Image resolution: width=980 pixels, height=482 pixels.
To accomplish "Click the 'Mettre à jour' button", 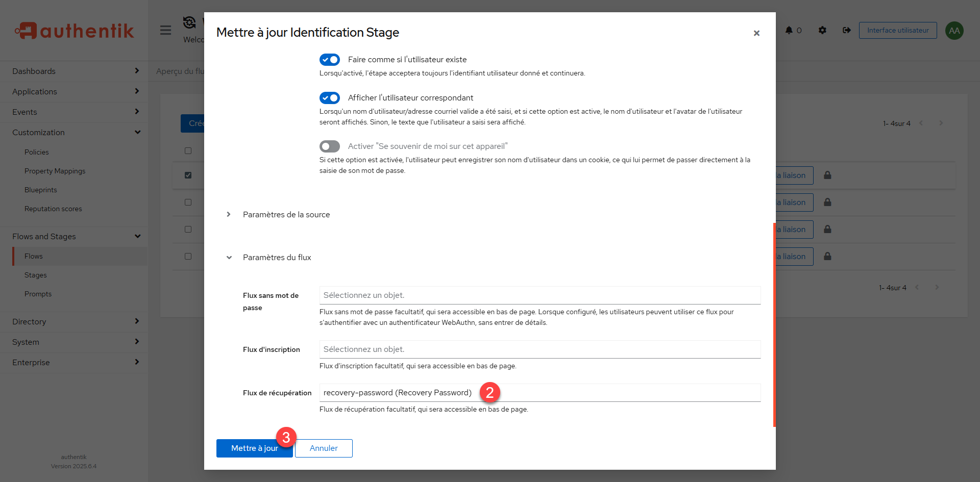I will [x=254, y=448].
